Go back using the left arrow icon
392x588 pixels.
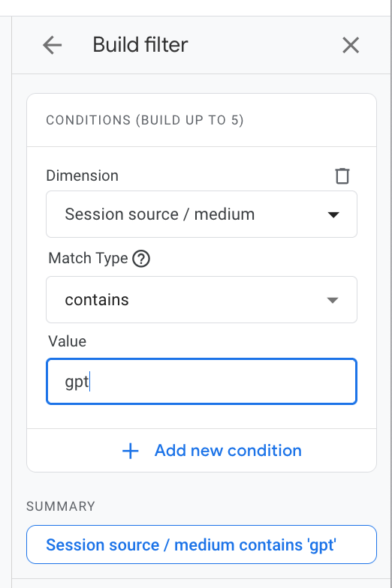[x=53, y=45]
